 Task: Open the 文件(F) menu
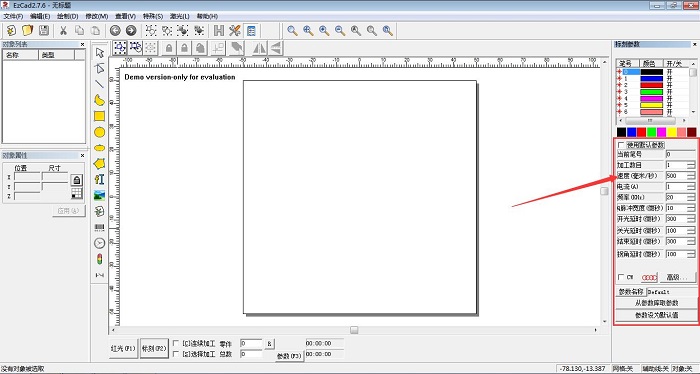point(13,16)
